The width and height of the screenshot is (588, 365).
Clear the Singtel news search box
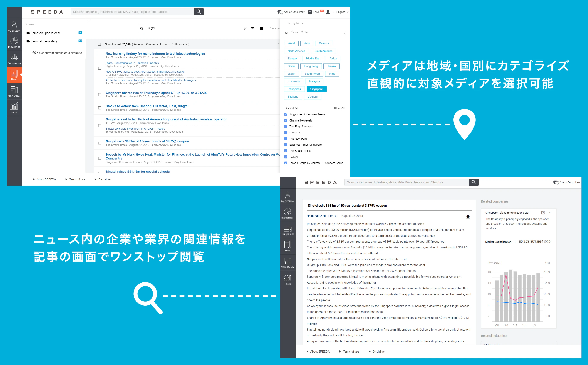[245, 29]
